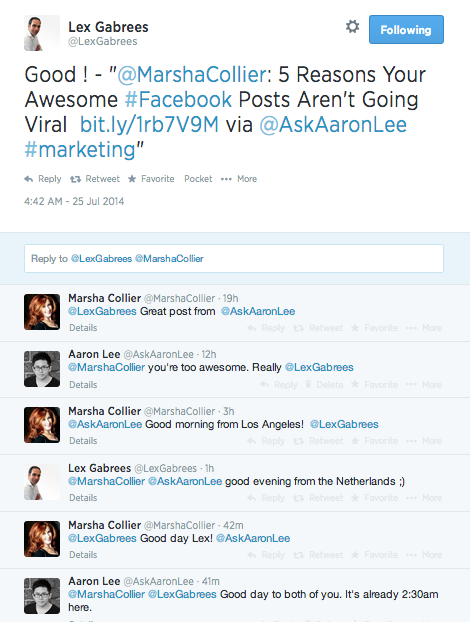The width and height of the screenshot is (470, 622).
Task: Expand Details on 'good evening from the Netherlands' tweet
Action: click(83, 497)
